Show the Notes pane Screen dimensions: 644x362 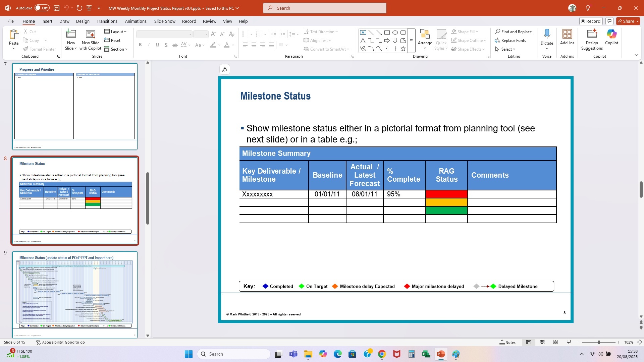click(x=507, y=342)
